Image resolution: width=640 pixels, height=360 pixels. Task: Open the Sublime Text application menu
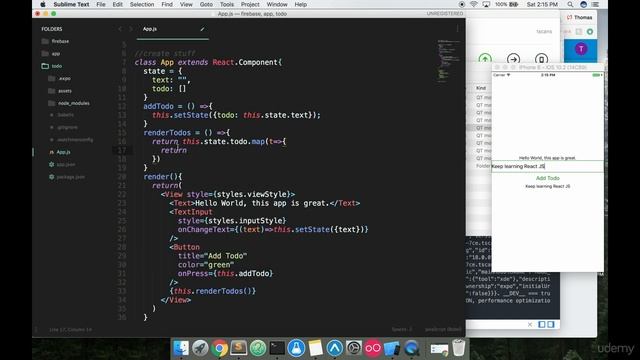[71, 4]
